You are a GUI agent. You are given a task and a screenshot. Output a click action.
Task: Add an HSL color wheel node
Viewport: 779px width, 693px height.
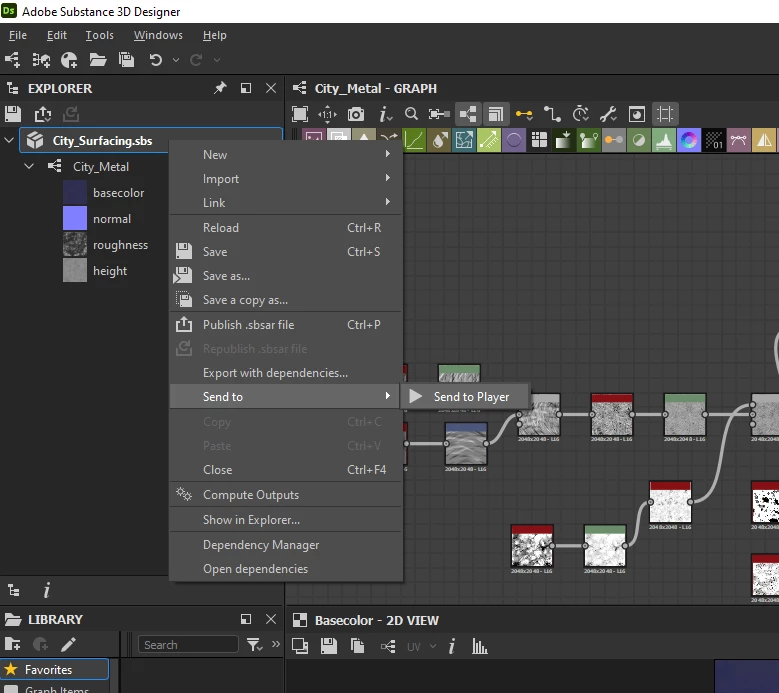click(x=689, y=141)
